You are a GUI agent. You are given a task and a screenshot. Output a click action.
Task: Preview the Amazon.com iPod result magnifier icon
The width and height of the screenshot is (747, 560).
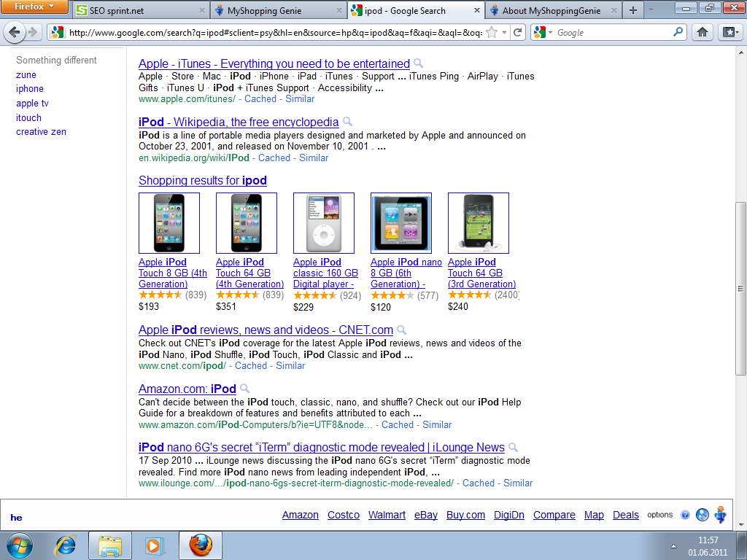[244, 388]
